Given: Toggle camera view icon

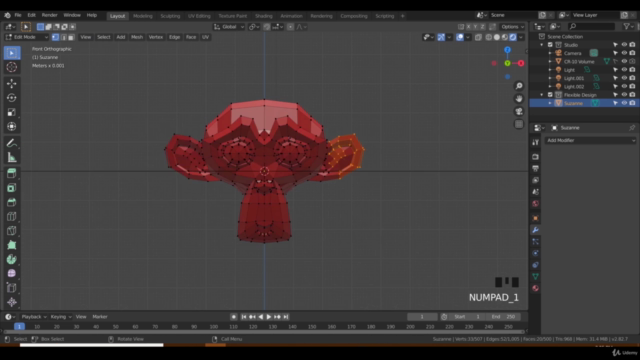Looking at the screenshot, I should [519, 111].
